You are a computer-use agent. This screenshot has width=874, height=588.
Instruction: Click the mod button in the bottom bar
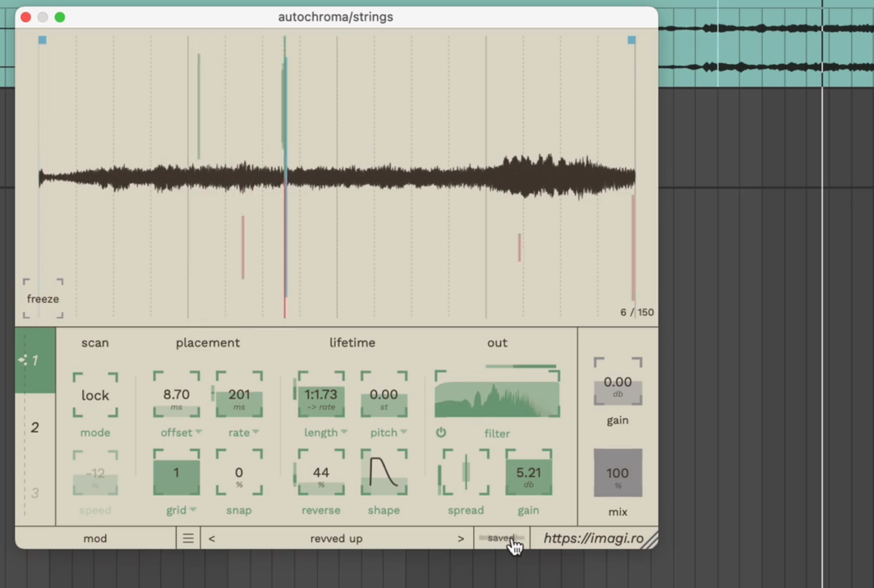coord(95,538)
